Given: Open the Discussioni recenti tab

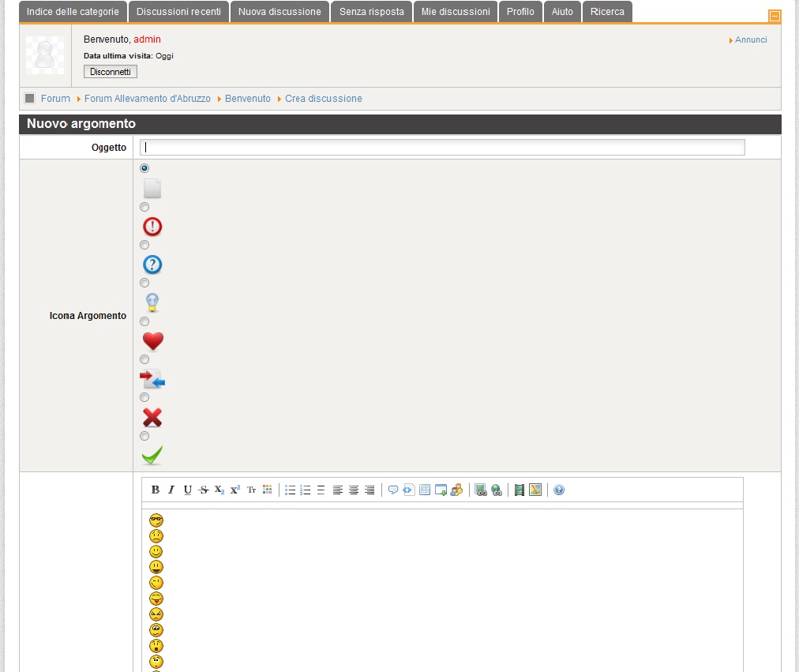Looking at the screenshot, I should pos(178,12).
